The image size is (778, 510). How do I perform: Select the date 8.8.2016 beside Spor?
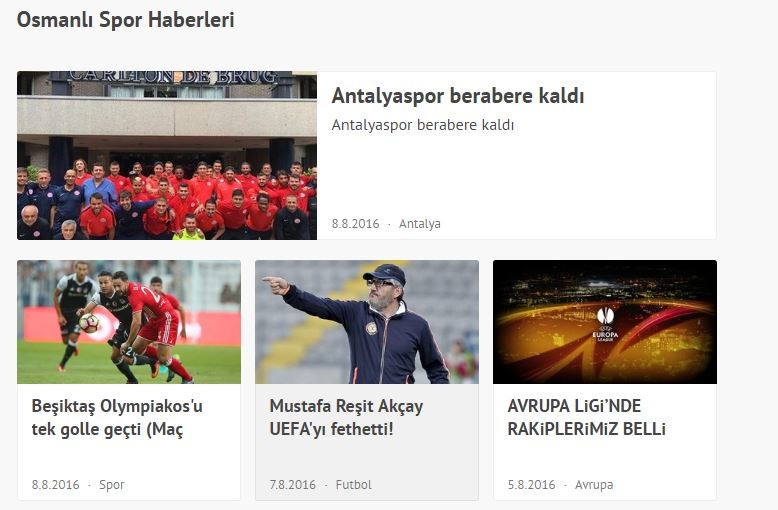point(56,484)
